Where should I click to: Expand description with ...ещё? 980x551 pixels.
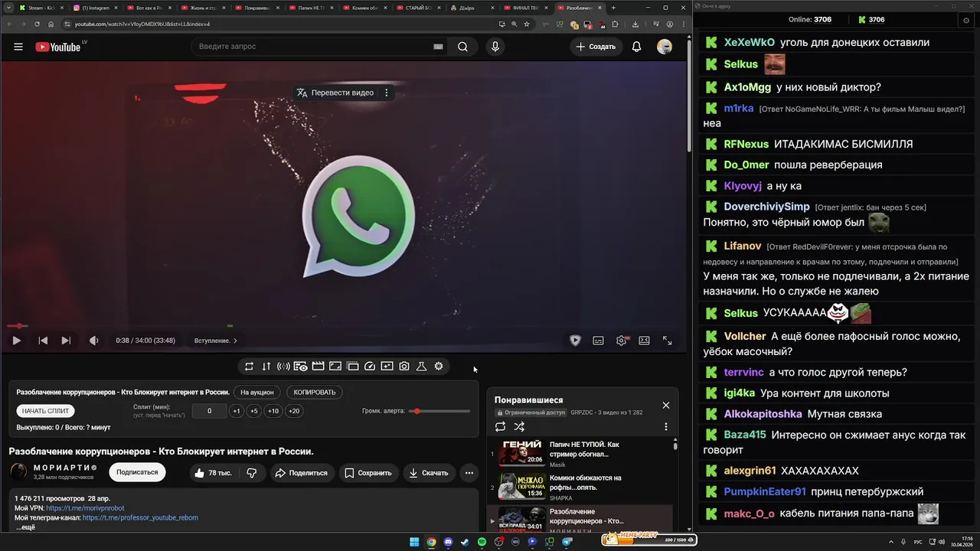tap(25, 527)
